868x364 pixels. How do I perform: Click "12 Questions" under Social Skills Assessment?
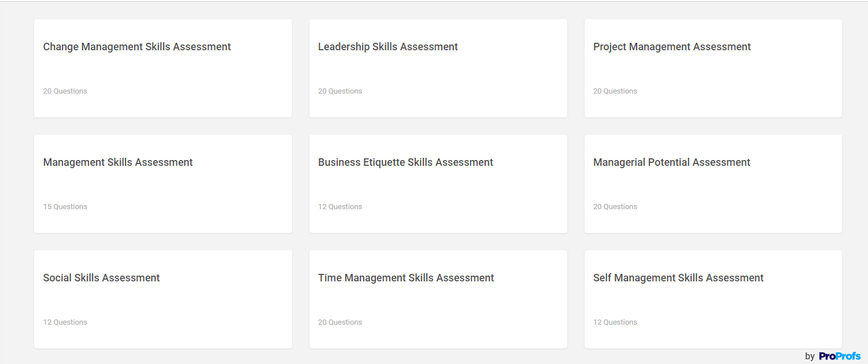[65, 322]
